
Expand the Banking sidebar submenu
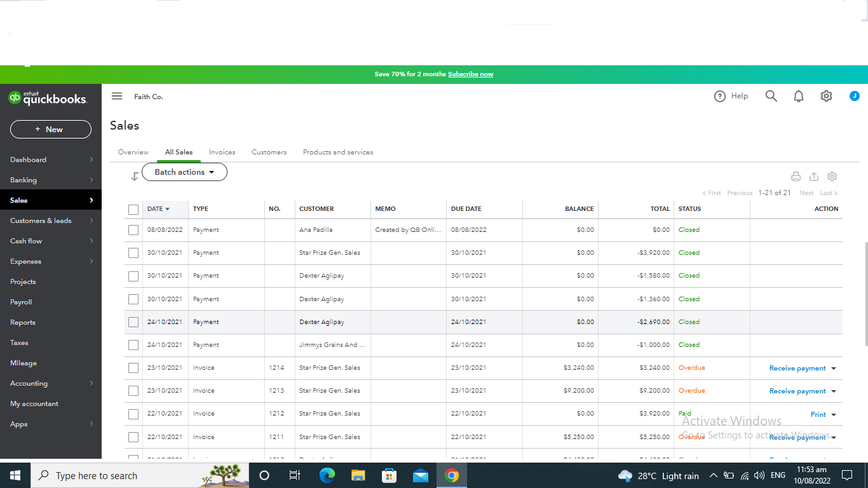click(92, 180)
